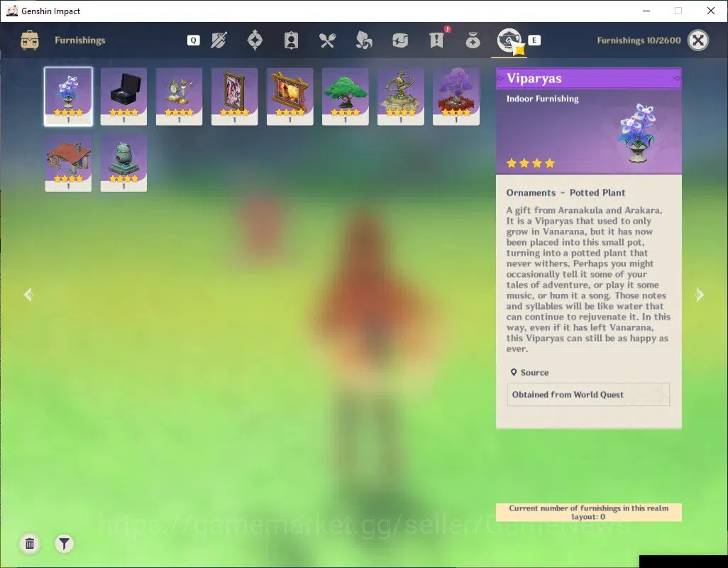
Task: Select the Viparyas potted plant item
Action: [x=68, y=97]
